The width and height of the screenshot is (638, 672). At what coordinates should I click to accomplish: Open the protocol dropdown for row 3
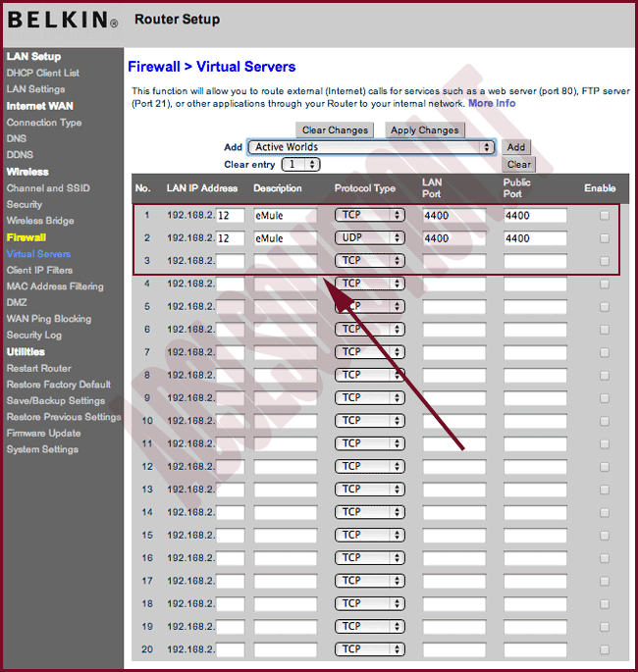[369, 261]
